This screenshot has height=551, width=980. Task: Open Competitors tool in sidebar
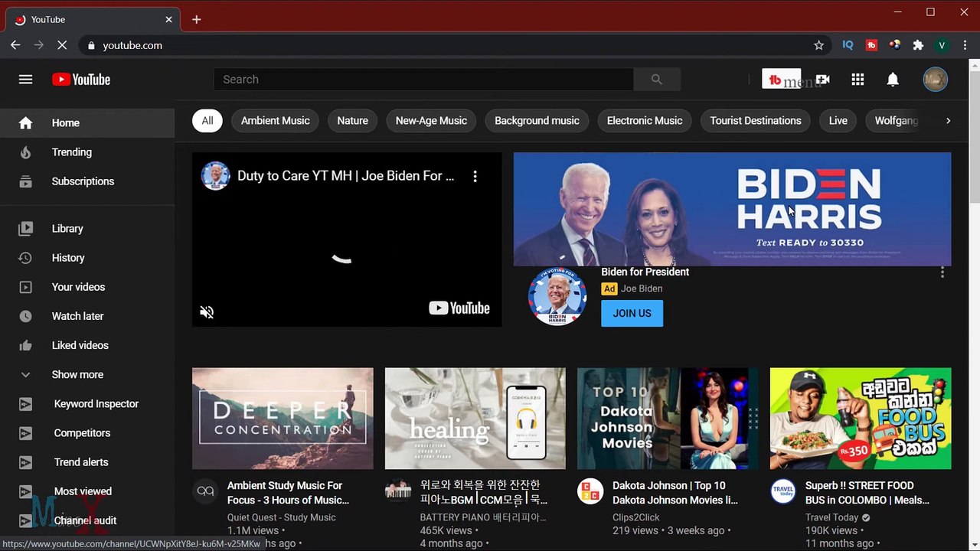(x=87, y=433)
